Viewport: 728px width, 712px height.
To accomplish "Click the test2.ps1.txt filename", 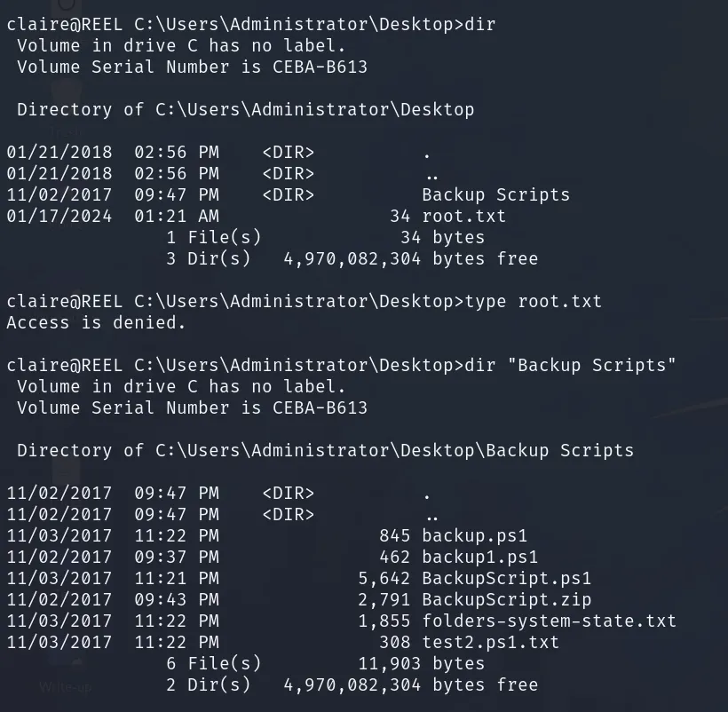I will (490, 643).
